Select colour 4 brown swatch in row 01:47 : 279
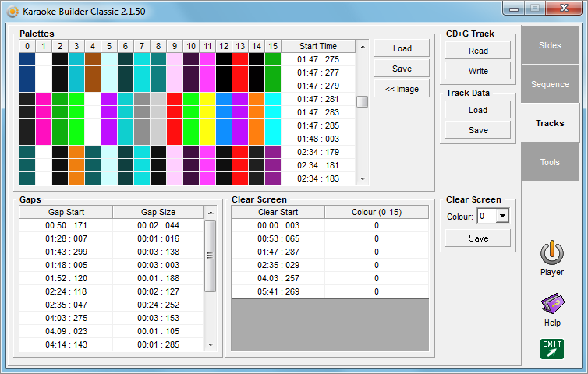588x374 pixels. point(93,86)
